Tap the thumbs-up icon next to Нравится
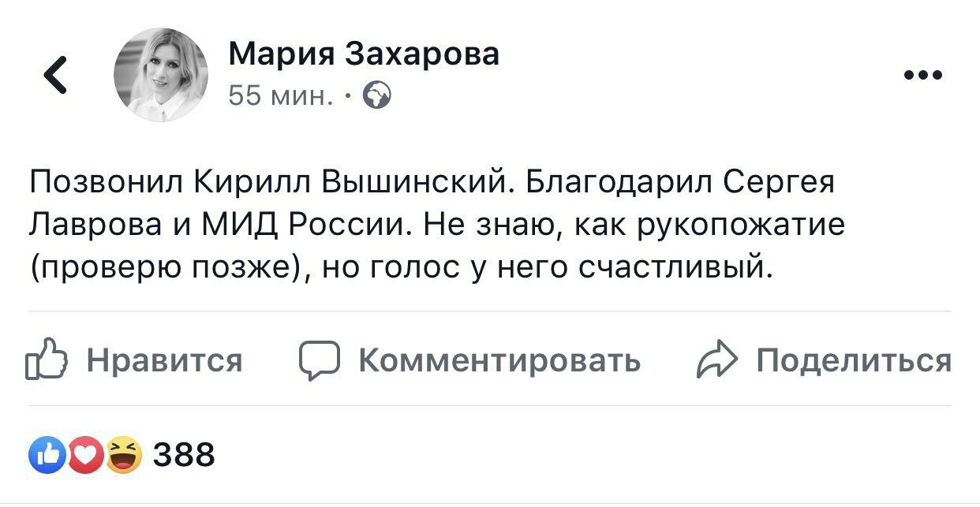Image resolution: width=980 pixels, height=507 pixels. coord(47,361)
